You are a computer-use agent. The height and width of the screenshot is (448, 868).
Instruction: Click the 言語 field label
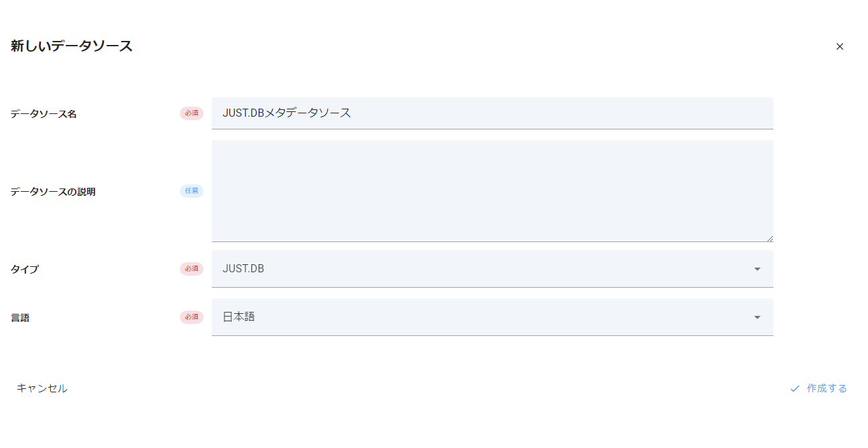pyautogui.click(x=20, y=318)
